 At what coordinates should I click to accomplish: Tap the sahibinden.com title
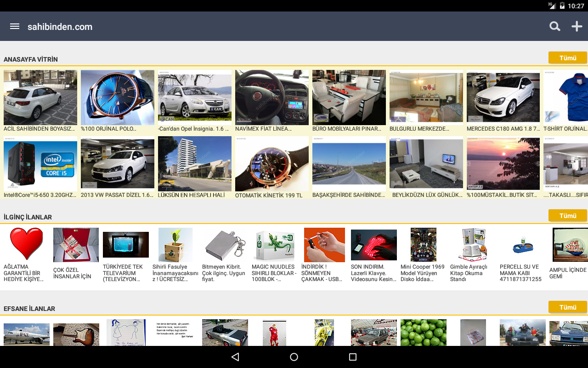tap(60, 27)
